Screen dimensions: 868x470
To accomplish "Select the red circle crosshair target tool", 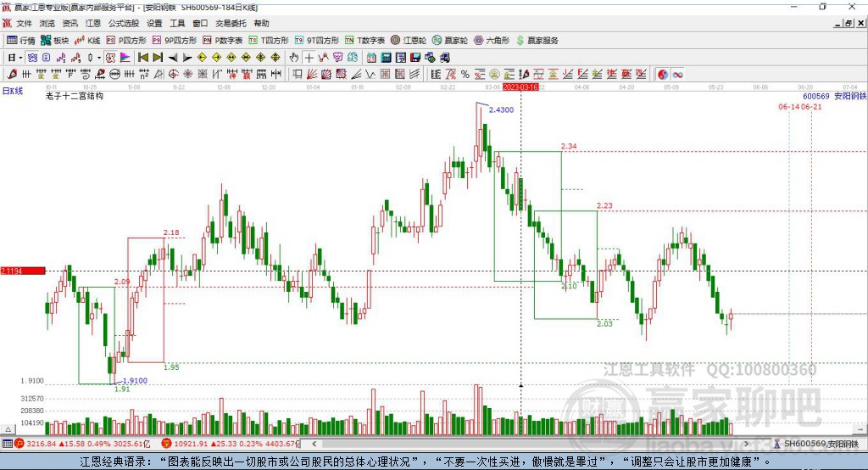I will pos(173,75).
